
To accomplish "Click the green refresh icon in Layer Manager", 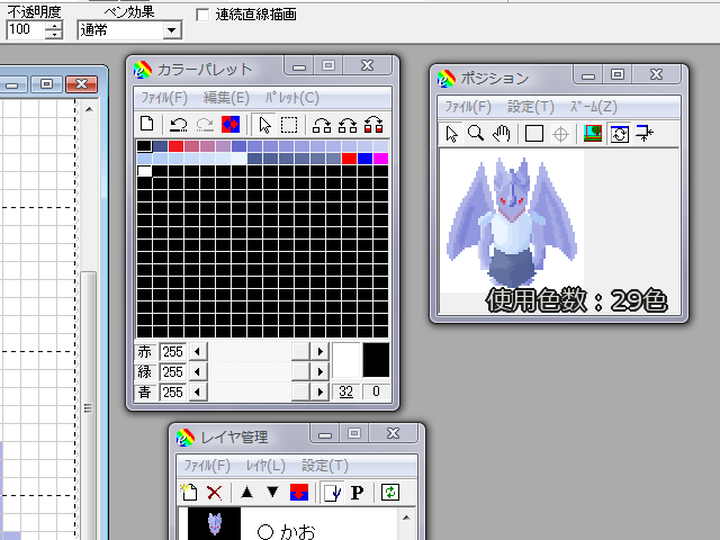I will pos(390,492).
